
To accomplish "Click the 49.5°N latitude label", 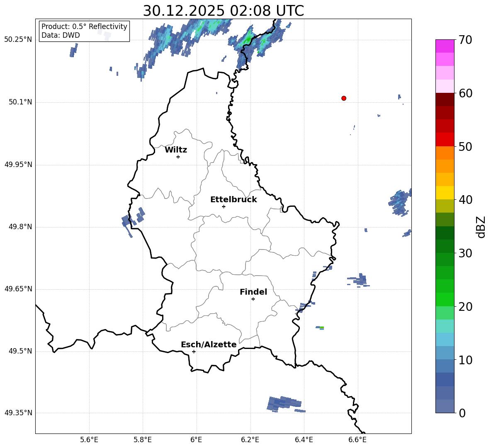I will [x=20, y=351].
